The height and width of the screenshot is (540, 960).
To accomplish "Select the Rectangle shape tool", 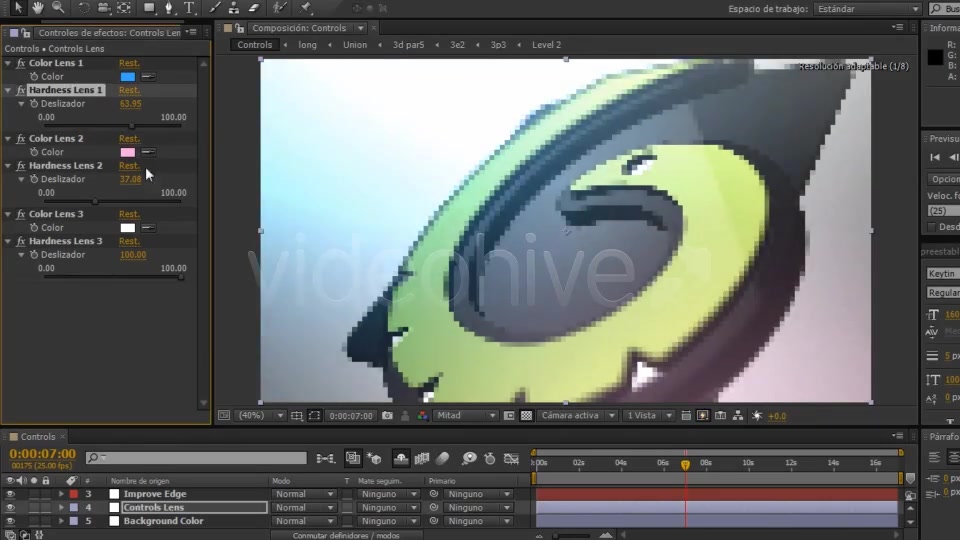I will 149,8.
